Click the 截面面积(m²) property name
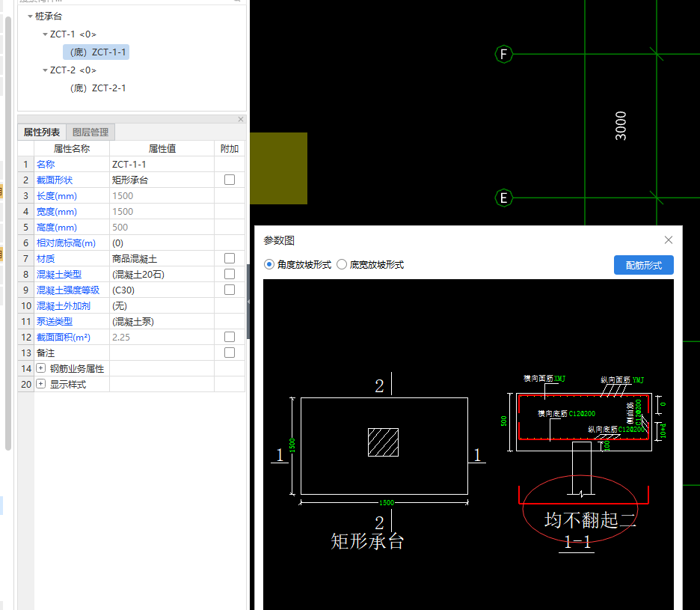 click(x=64, y=338)
